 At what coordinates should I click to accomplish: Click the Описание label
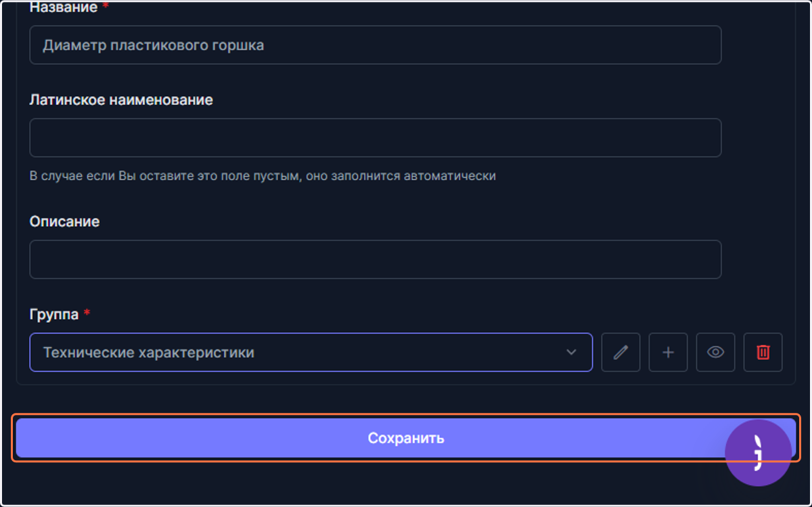64,221
